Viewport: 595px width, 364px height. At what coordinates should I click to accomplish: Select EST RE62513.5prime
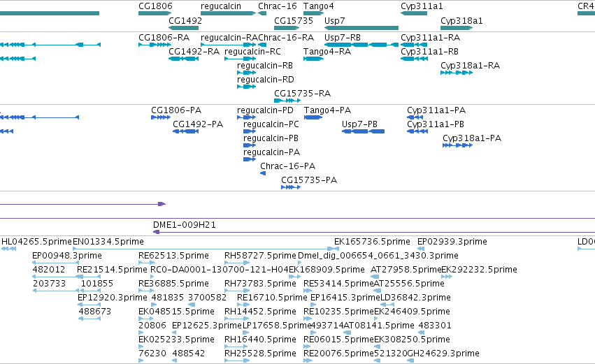coord(147,263)
